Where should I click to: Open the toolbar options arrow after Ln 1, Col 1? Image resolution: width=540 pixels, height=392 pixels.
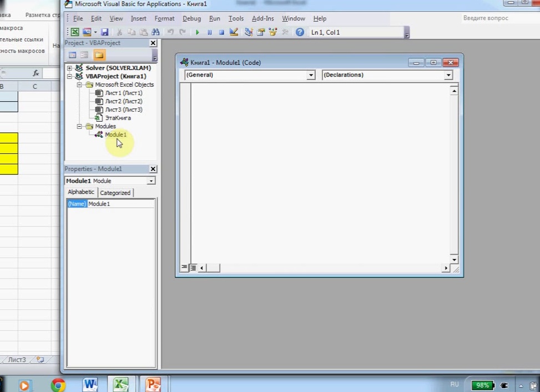pyautogui.click(x=407, y=33)
